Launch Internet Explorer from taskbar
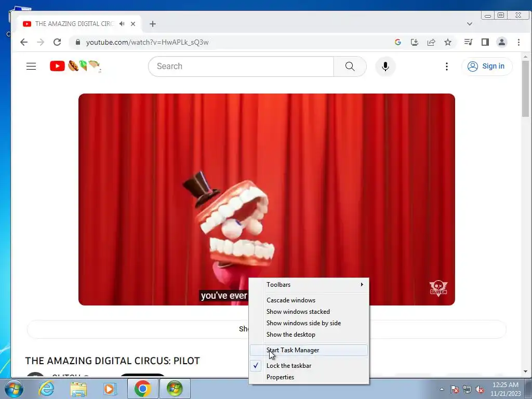Screen dimensions: 532x399 click(x=46, y=389)
